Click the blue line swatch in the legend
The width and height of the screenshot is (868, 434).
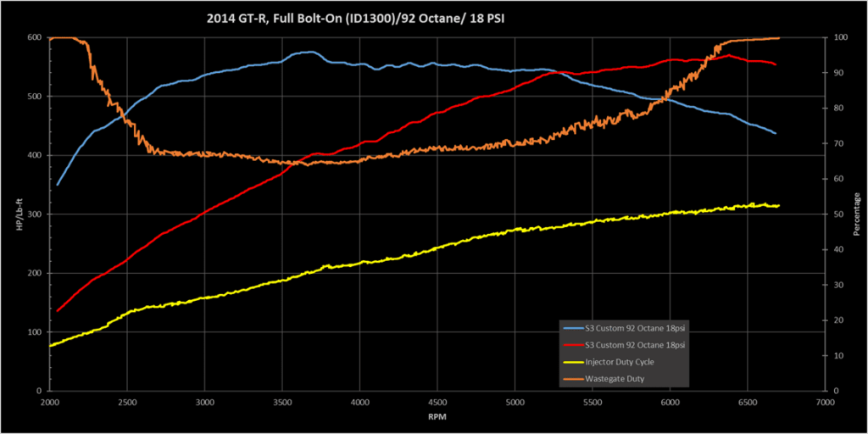pos(572,328)
